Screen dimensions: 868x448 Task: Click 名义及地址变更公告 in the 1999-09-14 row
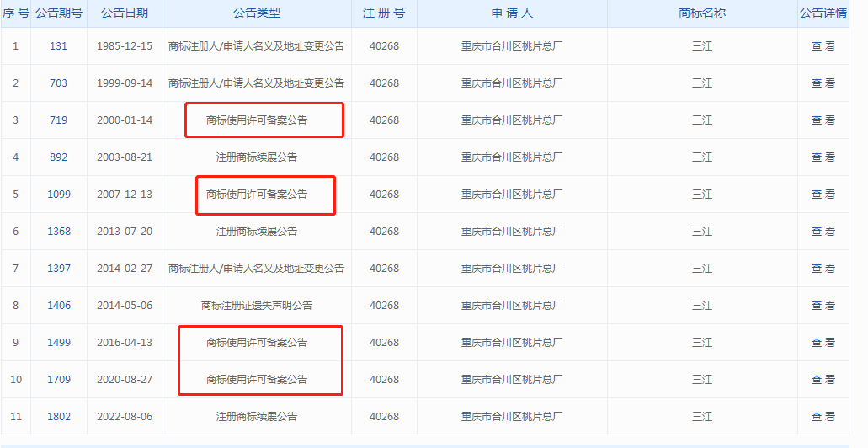tap(304, 83)
